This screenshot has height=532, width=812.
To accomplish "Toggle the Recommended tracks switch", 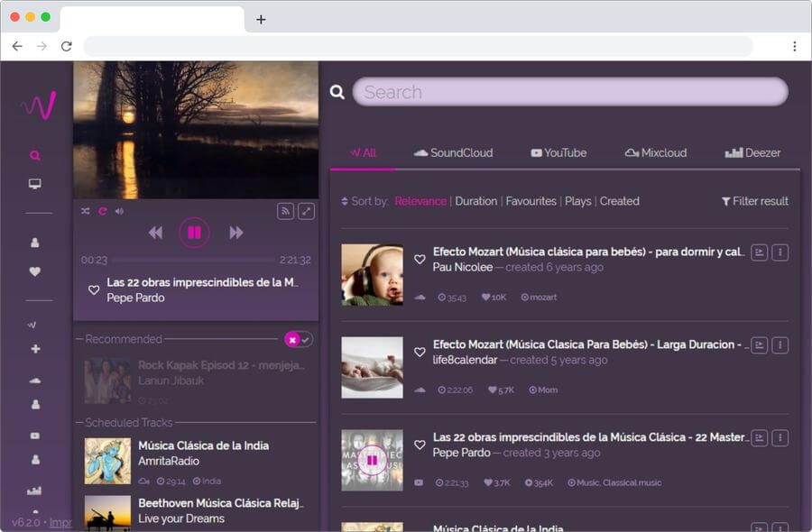I will point(299,339).
